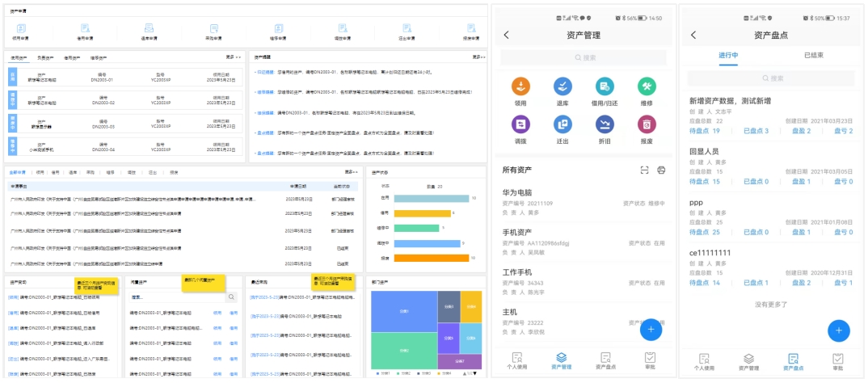868x383 pixels.
Task: Tap the blue plus button on 资产管理 screen
Action: coord(651,330)
